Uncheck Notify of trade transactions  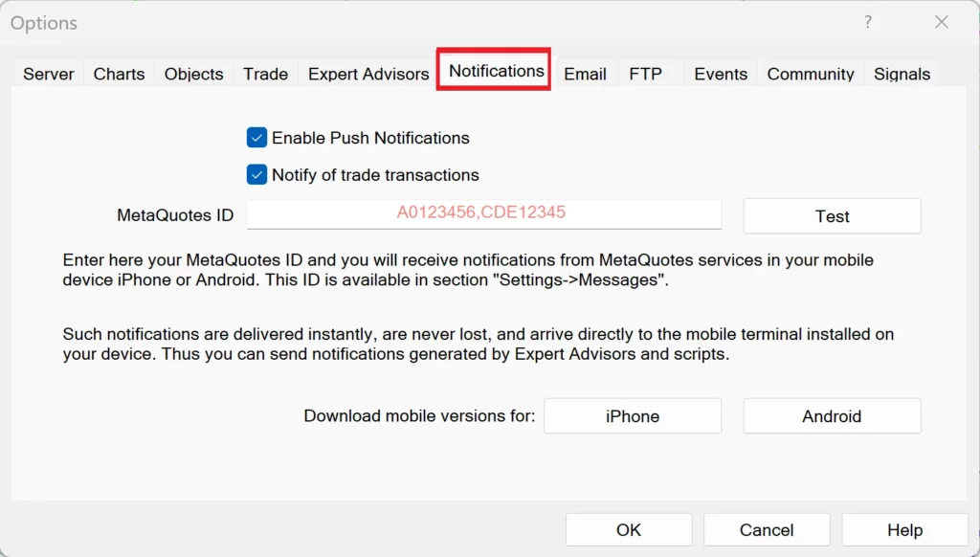pos(256,175)
